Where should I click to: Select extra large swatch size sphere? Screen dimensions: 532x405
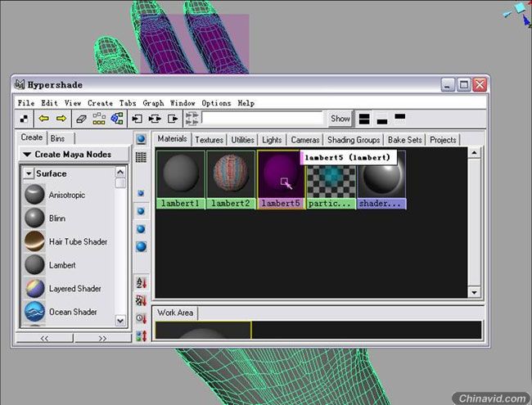[x=141, y=246]
